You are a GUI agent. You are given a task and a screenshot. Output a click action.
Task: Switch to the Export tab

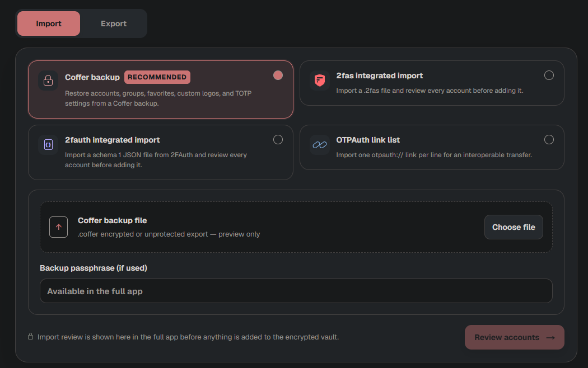pyautogui.click(x=114, y=23)
